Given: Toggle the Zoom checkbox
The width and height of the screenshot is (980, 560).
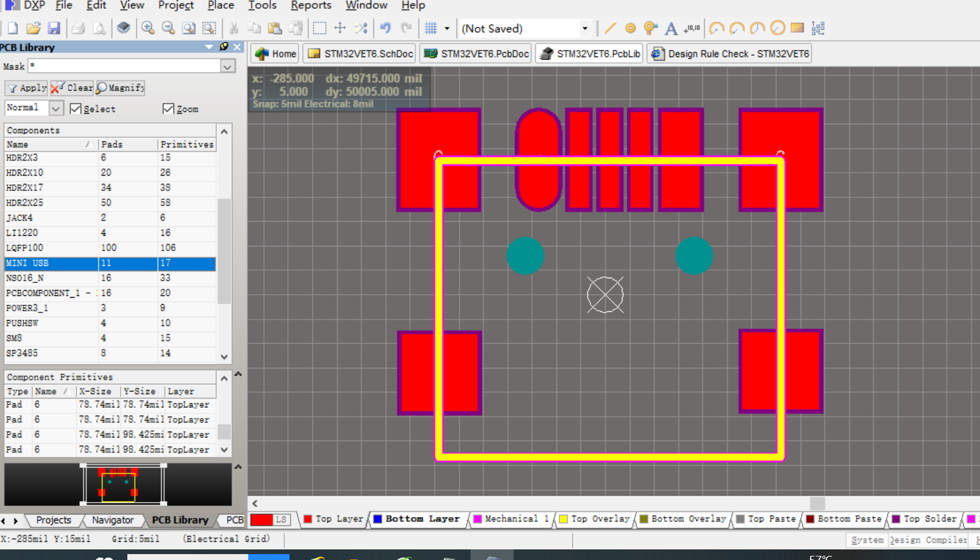Looking at the screenshot, I should (168, 108).
